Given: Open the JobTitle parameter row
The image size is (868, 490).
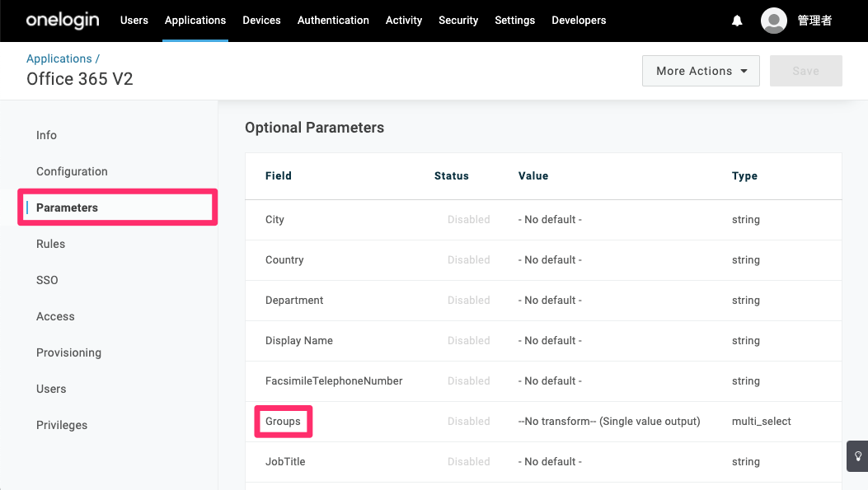Looking at the screenshot, I should [x=543, y=462].
